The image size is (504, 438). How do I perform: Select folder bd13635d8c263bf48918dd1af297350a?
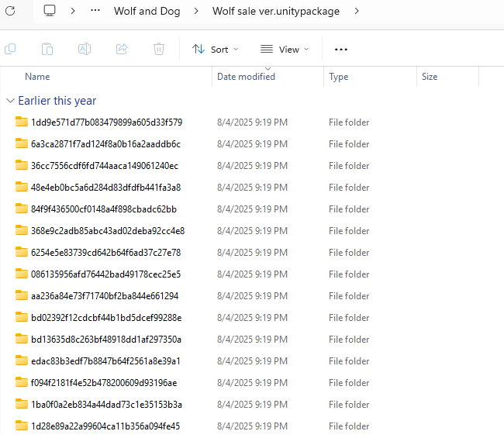pos(106,340)
